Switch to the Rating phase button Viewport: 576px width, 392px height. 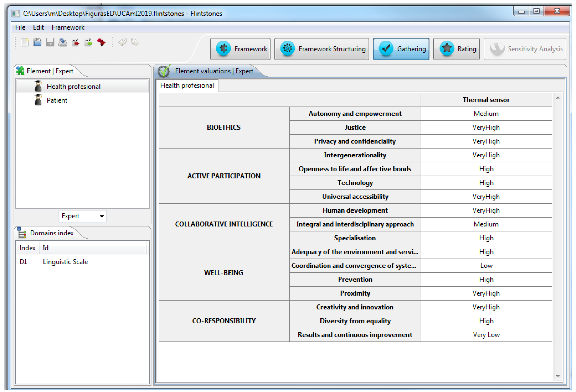pos(456,49)
